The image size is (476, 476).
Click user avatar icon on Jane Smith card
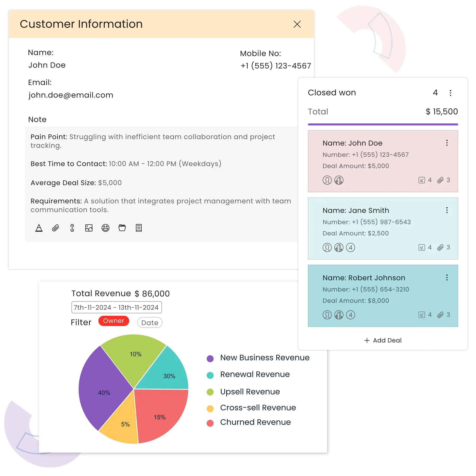(x=327, y=248)
